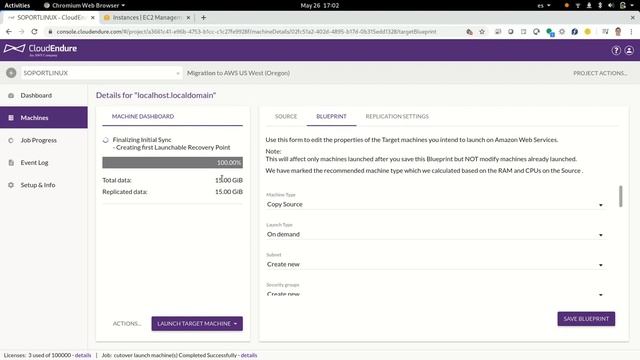Open job details link in status bar
This screenshot has width=640, height=360.
249,355
